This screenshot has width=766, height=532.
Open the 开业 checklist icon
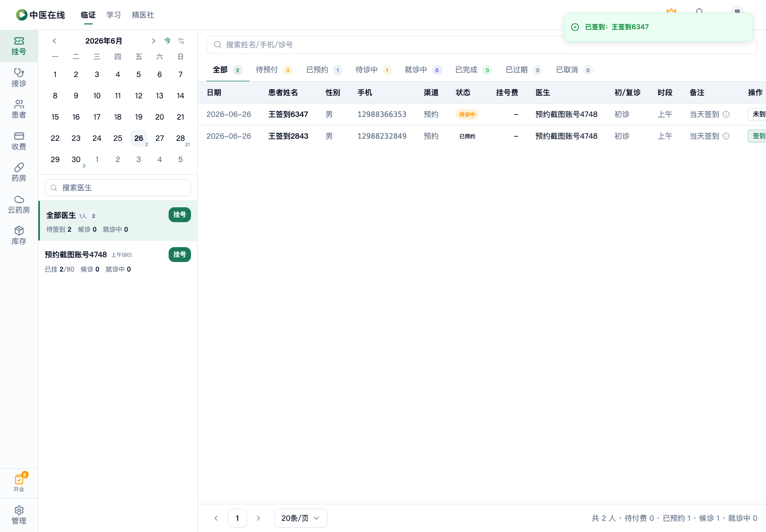tap(19, 483)
